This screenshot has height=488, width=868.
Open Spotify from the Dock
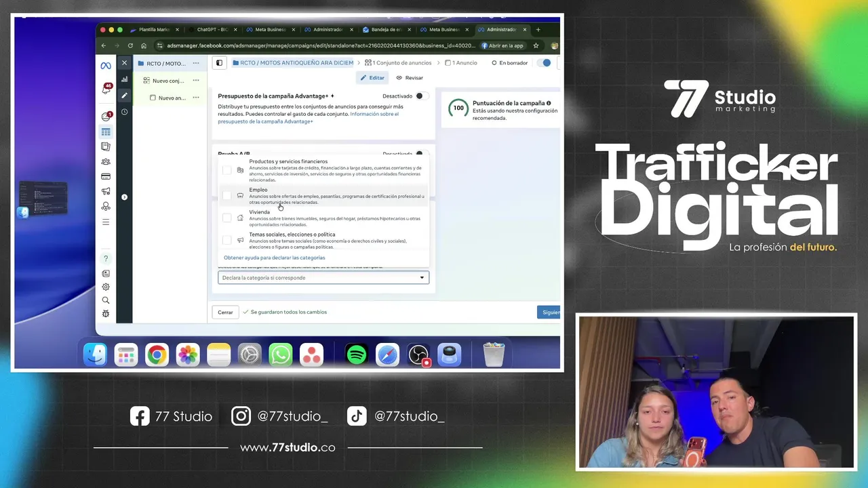coord(357,354)
